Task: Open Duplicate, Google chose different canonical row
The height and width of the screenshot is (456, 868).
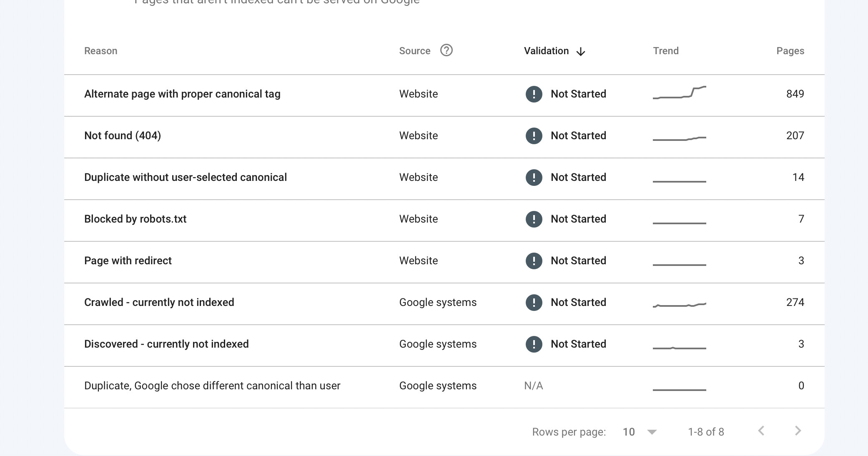Action: (x=212, y=386)
